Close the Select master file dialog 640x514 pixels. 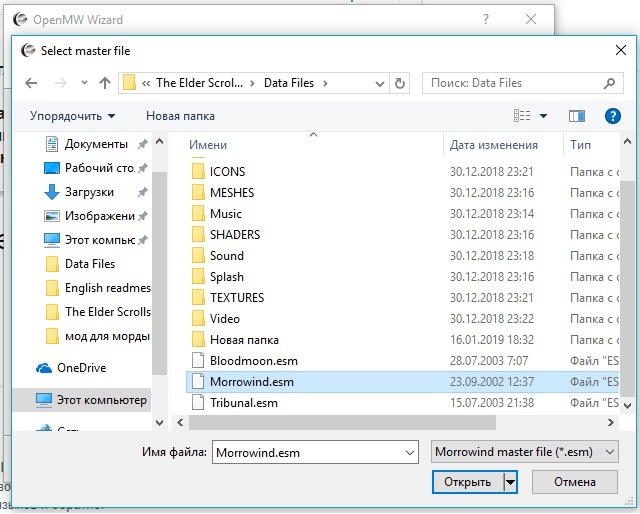point(621,50)
